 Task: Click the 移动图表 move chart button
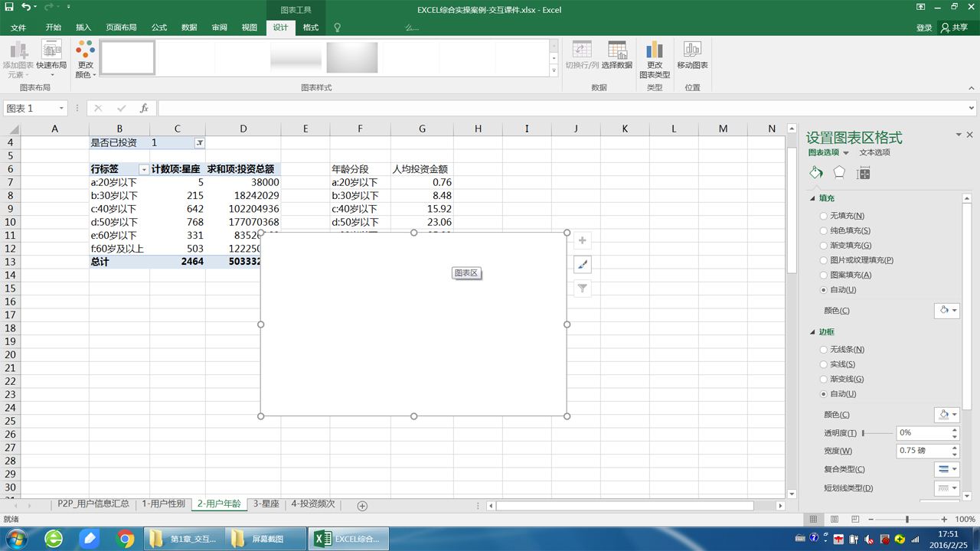point(692,56)
